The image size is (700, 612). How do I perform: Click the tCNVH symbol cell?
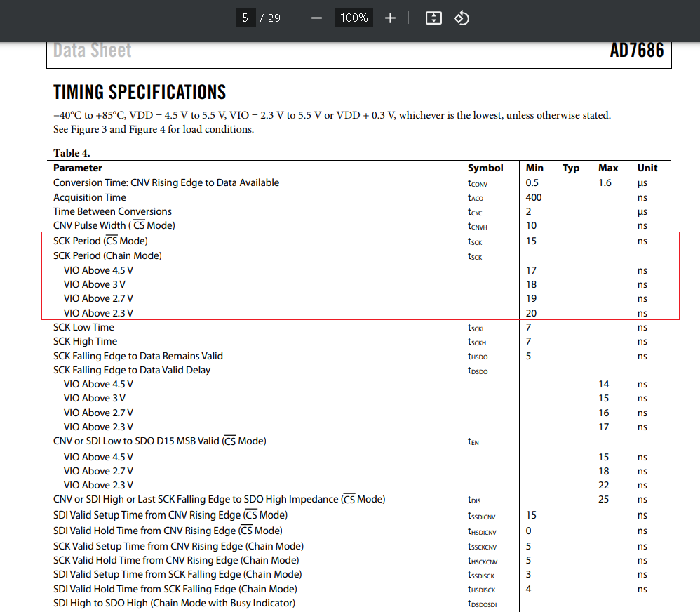[x=477, y=226]
